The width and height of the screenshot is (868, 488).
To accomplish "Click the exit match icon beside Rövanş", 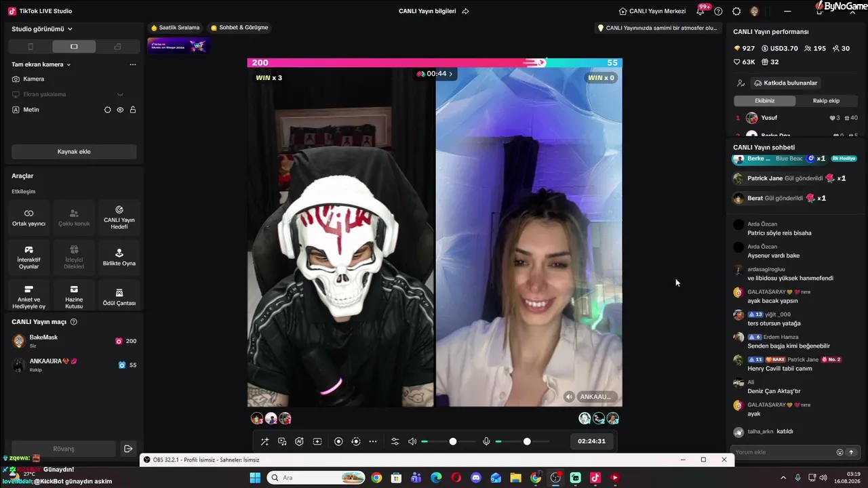I will (x=128, y=449).
